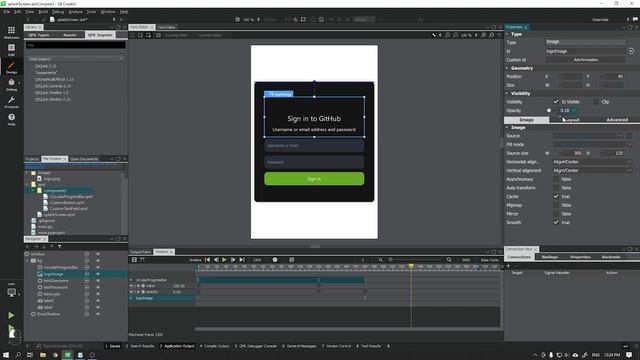The height and width of the screenshot is (360, 640).
Task: Toggle visibility eye for DropShadow in Navigator
Action: pos(98,314)
